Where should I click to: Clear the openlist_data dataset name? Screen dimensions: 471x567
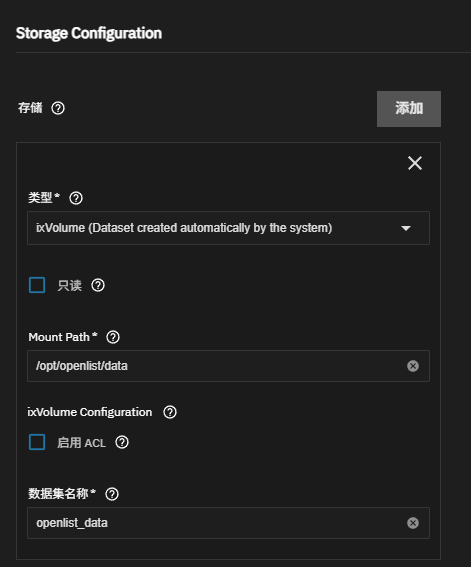[x=413, y=523]
